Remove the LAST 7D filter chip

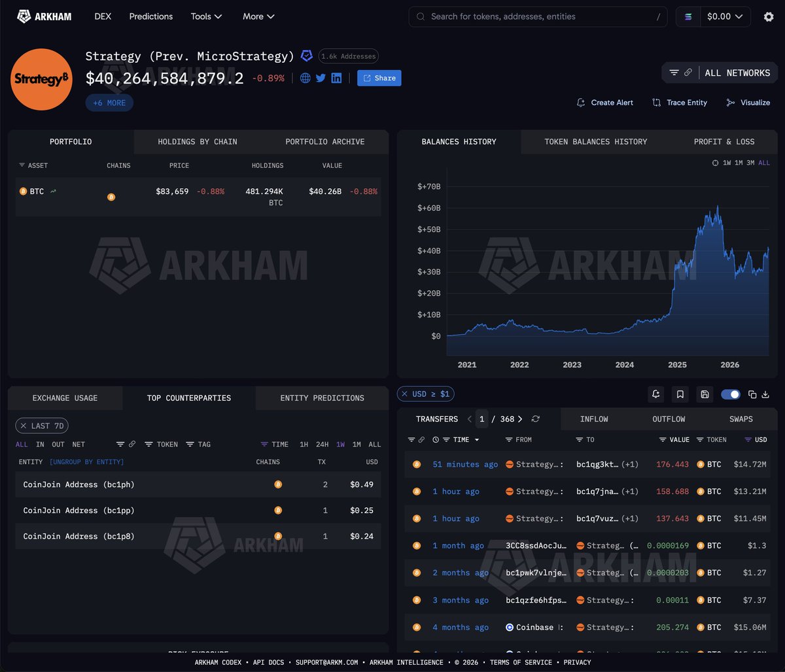[x=24, y=426]
